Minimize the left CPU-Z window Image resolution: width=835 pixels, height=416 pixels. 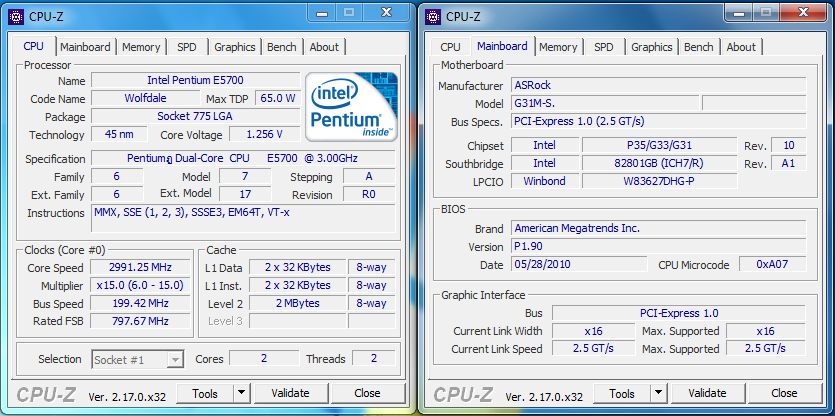pos(321,12)
